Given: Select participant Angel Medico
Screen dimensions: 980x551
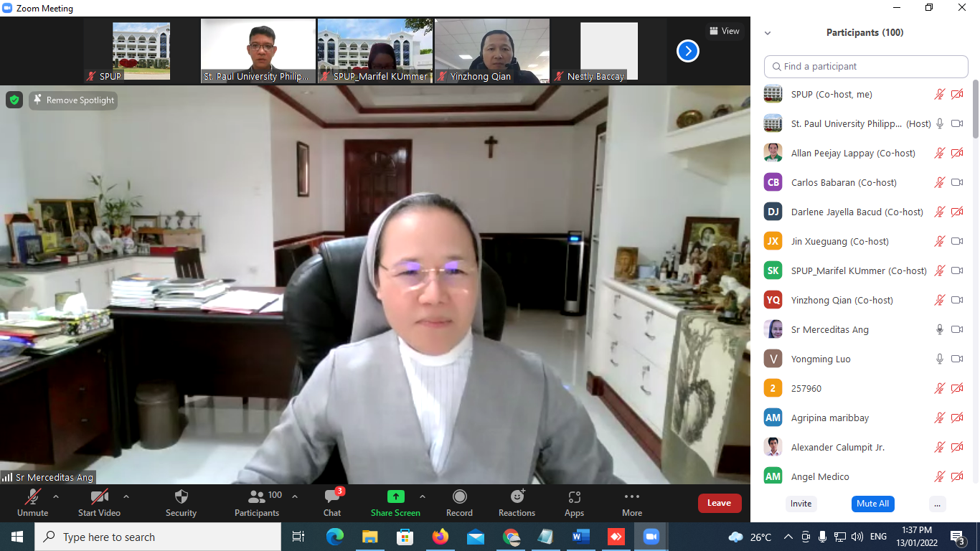Looking at the screenshot, I should click(x=864, y=476).
